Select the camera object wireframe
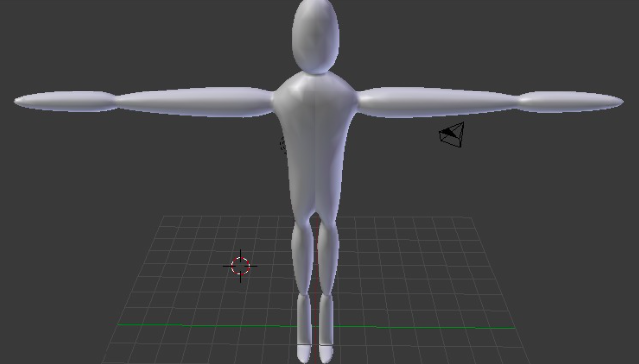The height and width of the screenshot is (364, 639). (x=452, y=135)
